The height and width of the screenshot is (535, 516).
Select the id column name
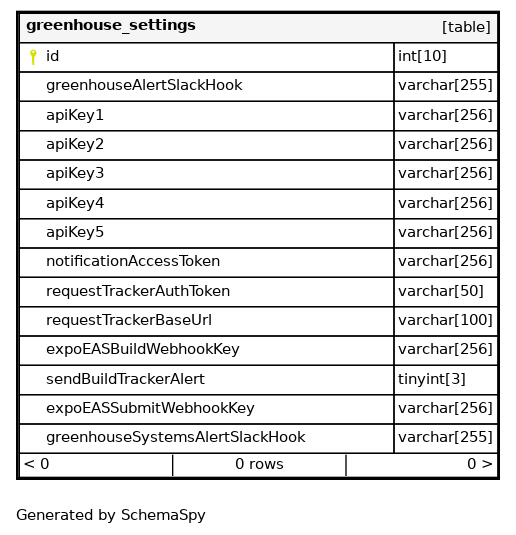pyautogui.click(x=53, y=56)
